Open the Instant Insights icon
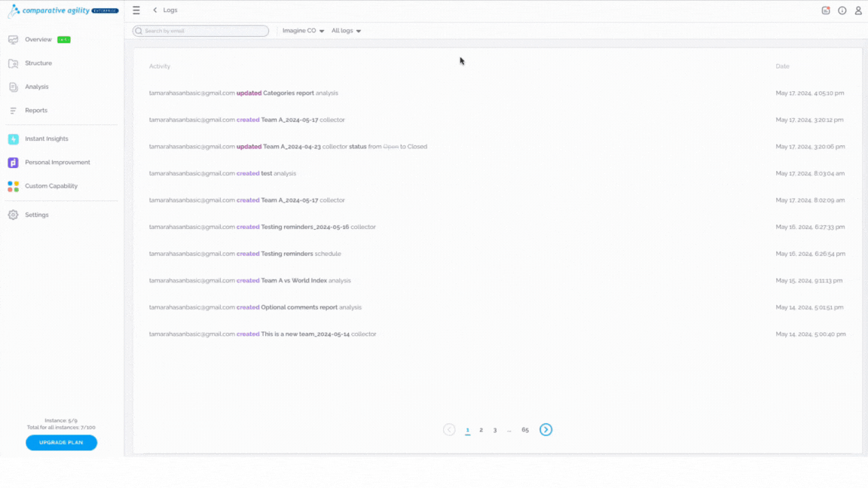 tap(14, 139)
